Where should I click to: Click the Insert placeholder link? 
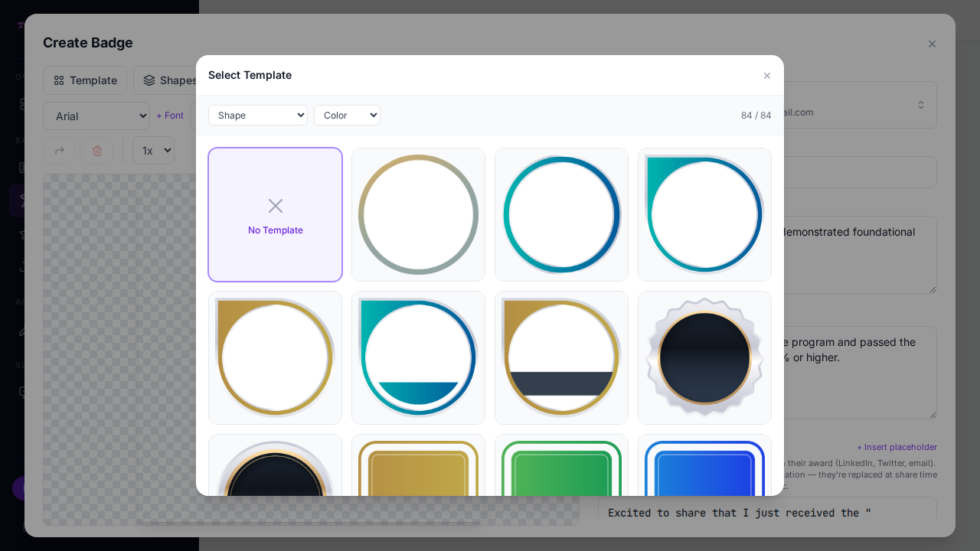897,447
